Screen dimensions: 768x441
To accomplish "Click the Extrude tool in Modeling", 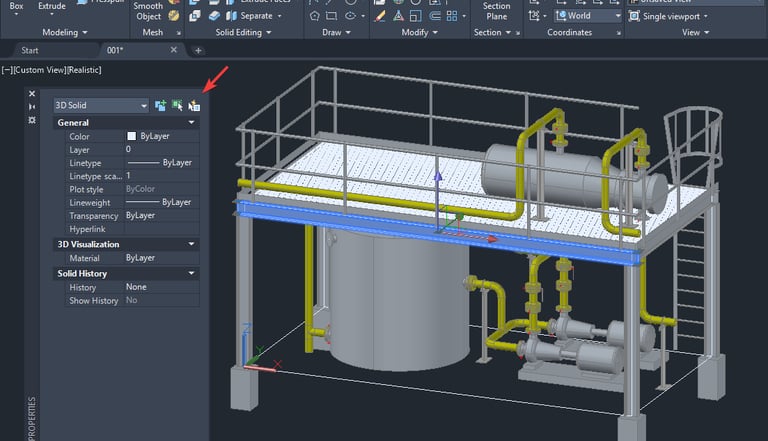I will pyautogui.click(x=52, y=6).
